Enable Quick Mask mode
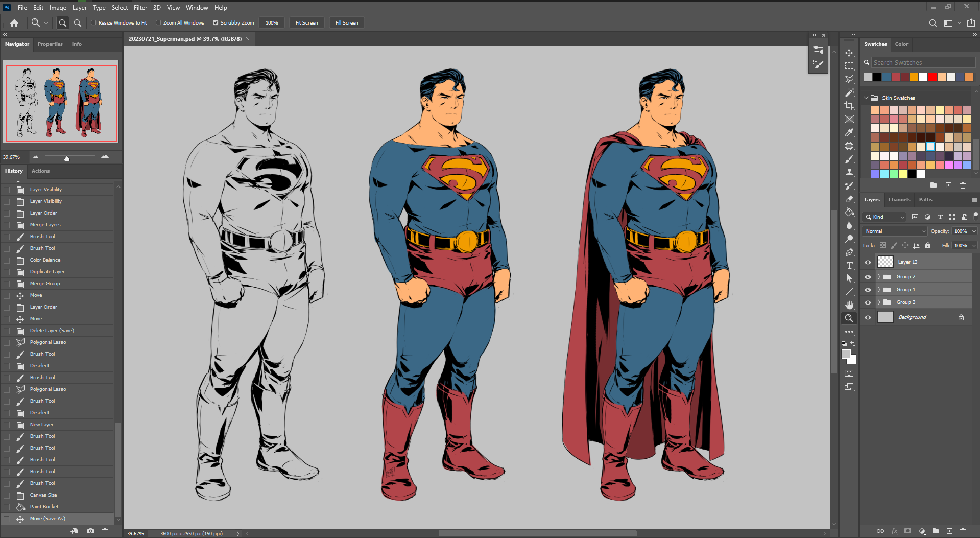The width and height of the screenshot is (980, 538). [849, 373]
